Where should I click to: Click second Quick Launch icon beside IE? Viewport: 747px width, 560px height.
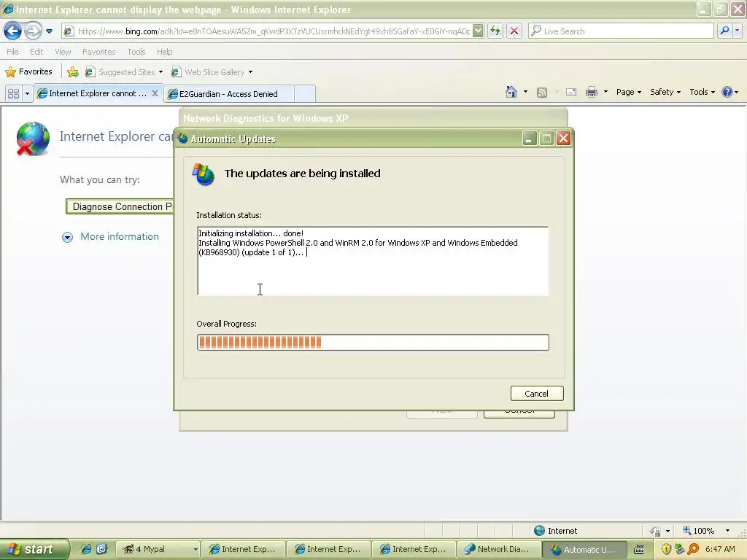101,549
